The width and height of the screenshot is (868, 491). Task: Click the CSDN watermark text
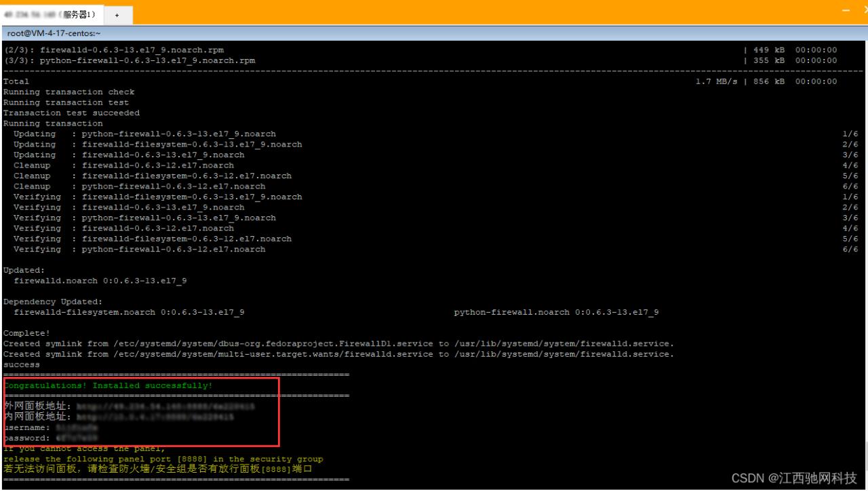[x=793, y=479]
